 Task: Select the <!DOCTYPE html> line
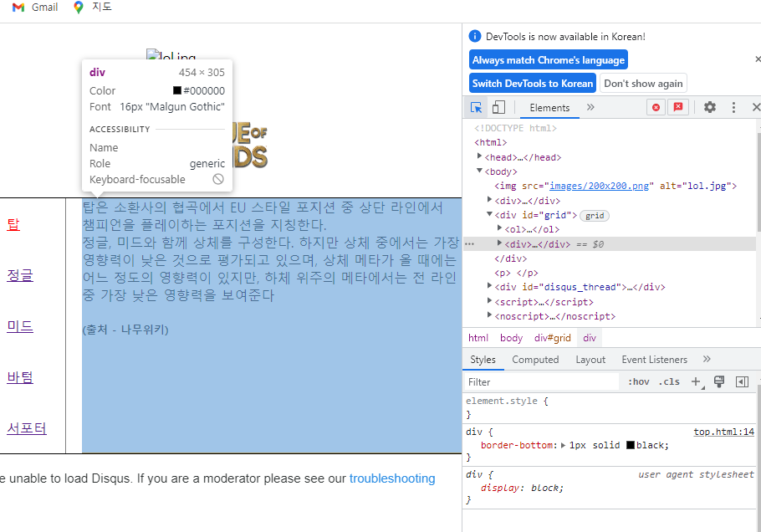coord(515,128)
